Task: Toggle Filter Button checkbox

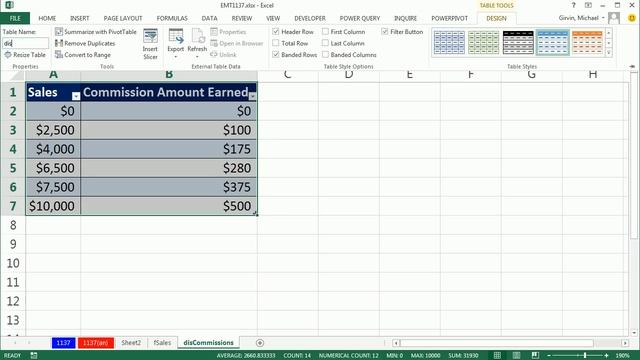Action: [x=384, y=31]
